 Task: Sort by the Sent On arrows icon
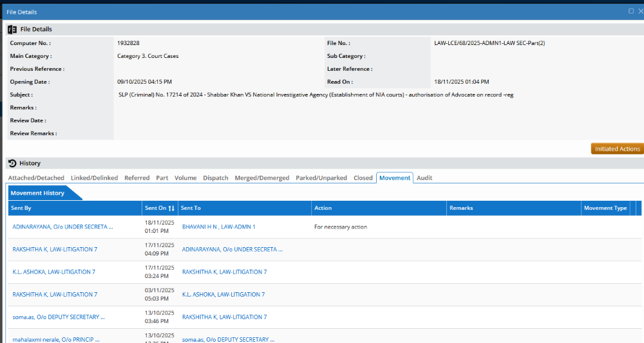(x=171, y=209)
